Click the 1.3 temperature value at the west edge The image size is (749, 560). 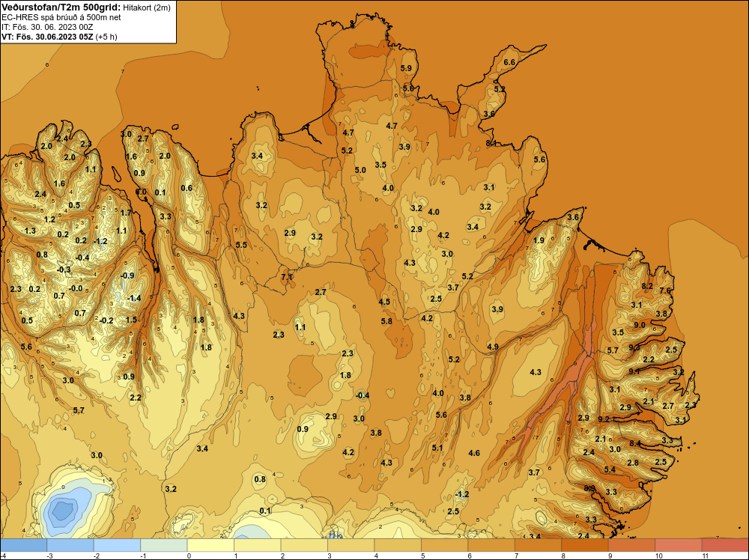coord(30,231)
